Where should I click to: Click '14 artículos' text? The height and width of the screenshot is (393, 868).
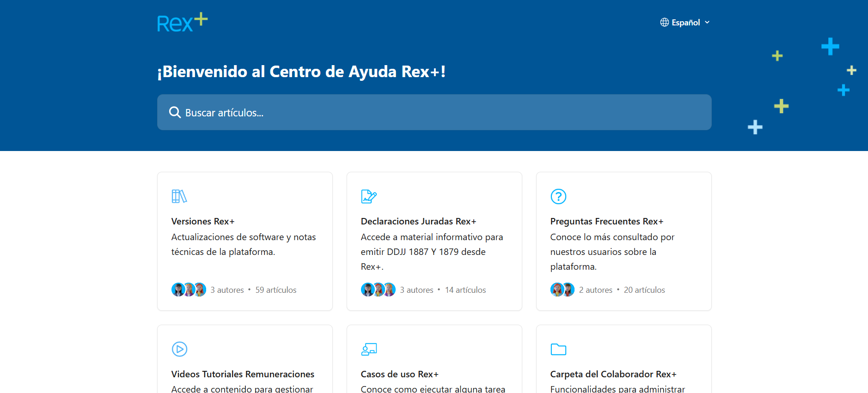pos(465,290)
